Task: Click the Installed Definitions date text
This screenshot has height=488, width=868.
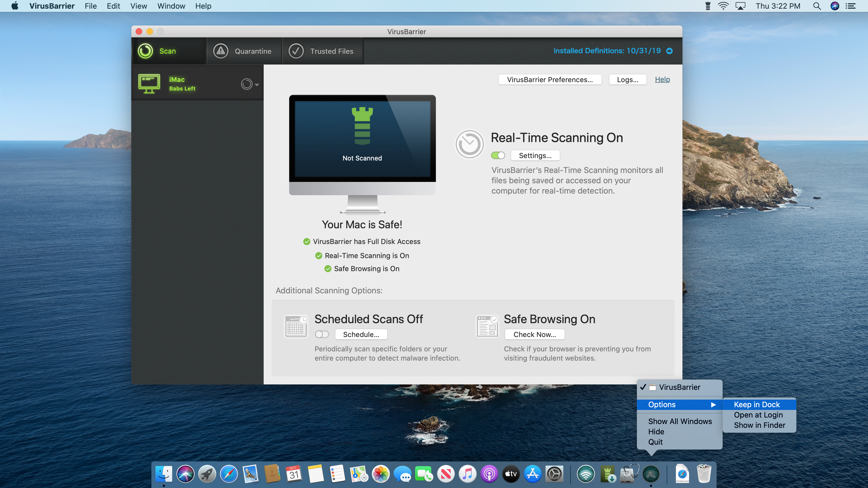Action: pyautogui.click(x=607, y=51)
